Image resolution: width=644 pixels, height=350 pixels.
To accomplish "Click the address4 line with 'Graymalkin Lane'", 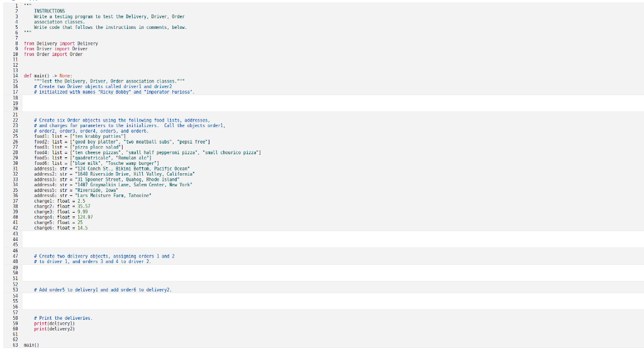I will [x=113, y=184].
